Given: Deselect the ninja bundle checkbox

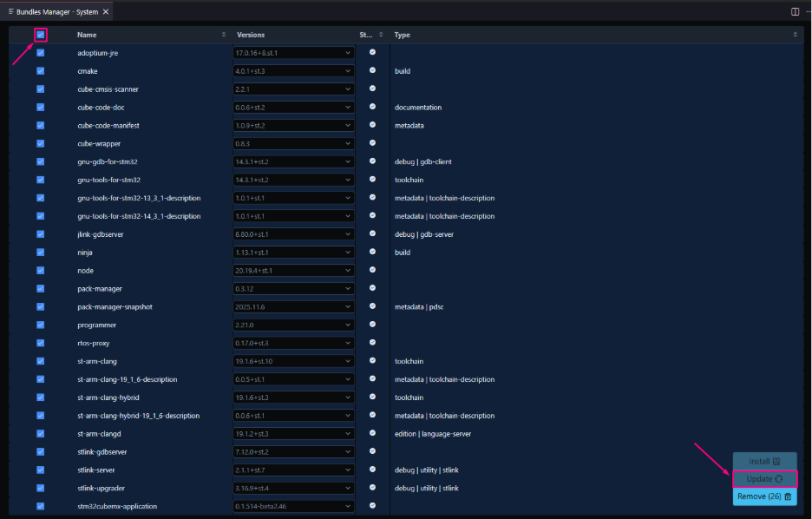Looking at the screenshot, I should tap(41, 253).
